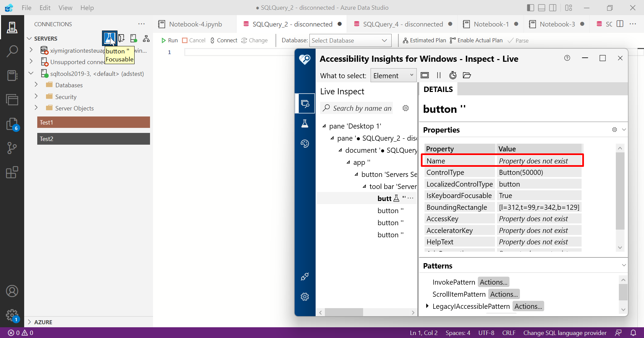Collapse the Server Objects tree node
Image resolution: width=644 pixels, height=338 pixels.
tap(36, 108)
